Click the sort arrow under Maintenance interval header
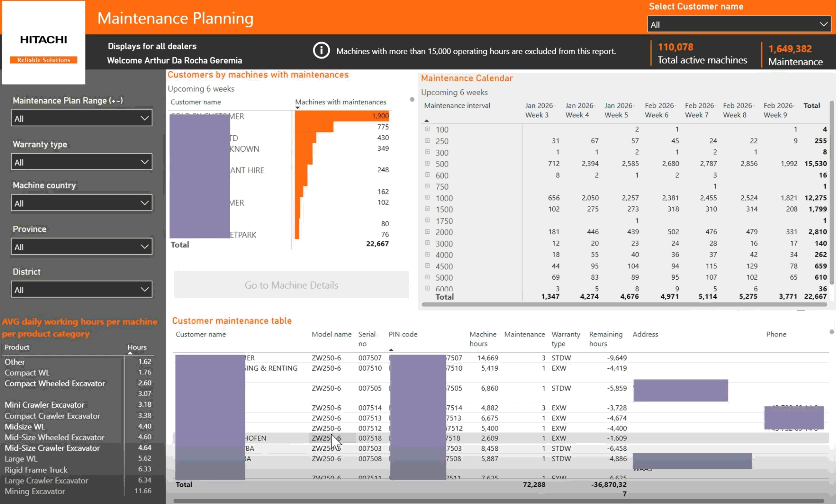836x504 pixels. 426,121
